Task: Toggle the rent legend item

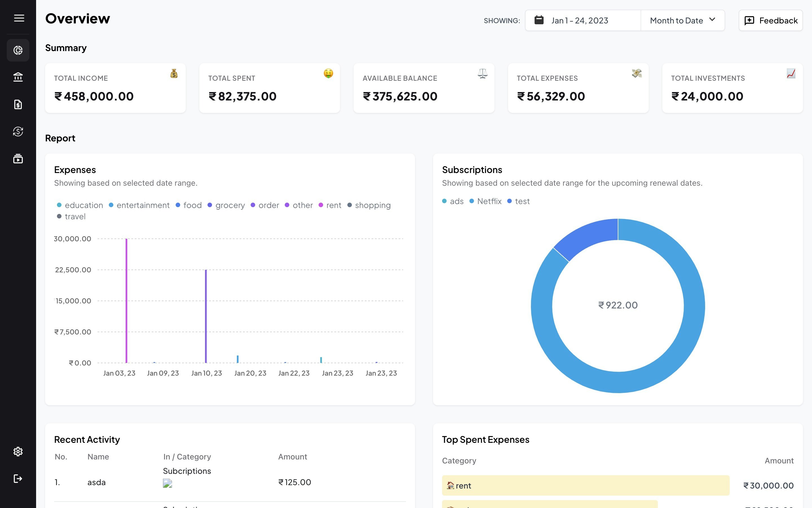Action: click(x=330, y=205)
